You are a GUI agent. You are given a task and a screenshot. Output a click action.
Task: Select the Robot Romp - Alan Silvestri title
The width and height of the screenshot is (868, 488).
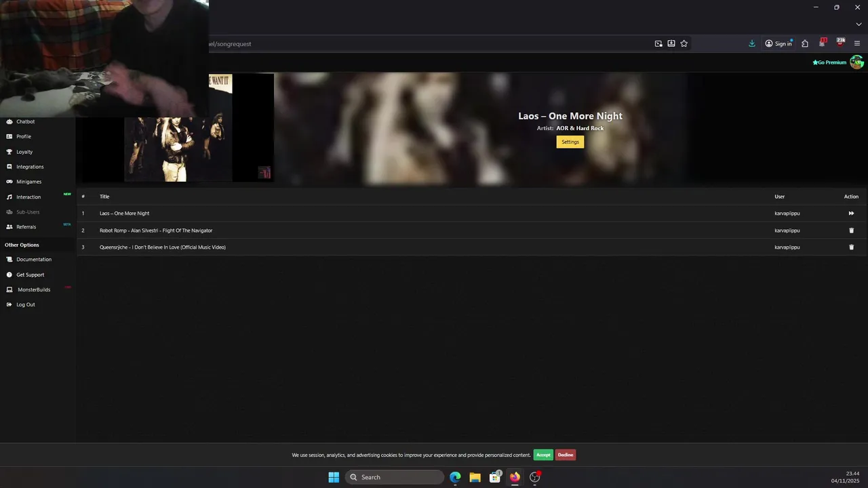(x=156, y=230)
